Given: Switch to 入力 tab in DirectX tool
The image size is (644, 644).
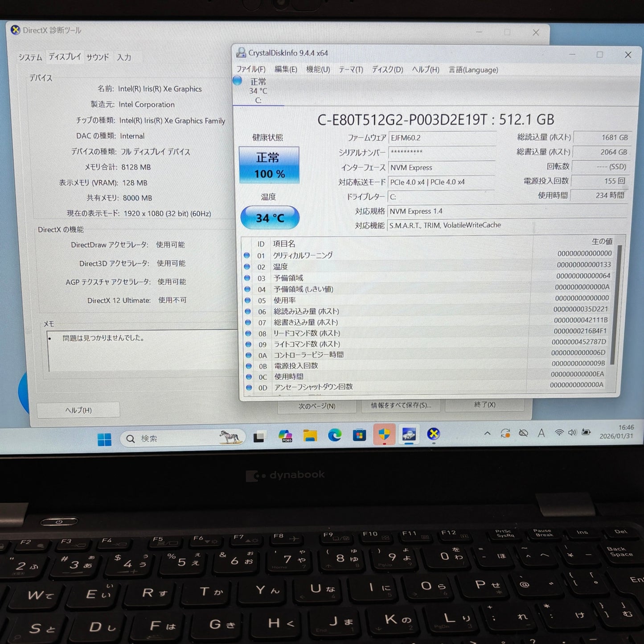Looking at the screenshot, I should coord(124,57).
